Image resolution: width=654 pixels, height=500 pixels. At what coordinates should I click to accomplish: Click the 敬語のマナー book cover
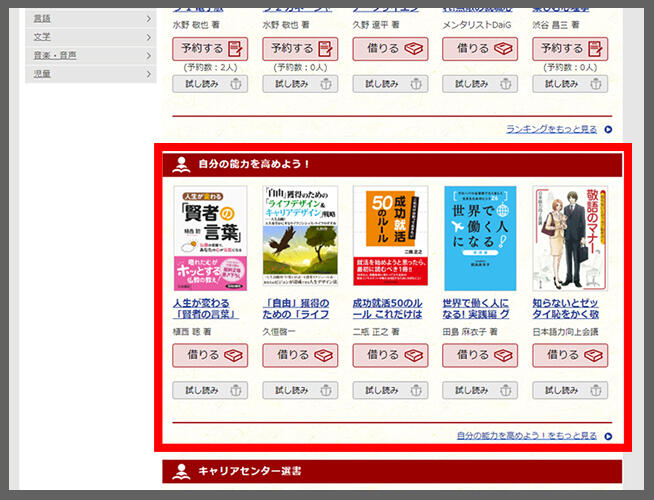[x=569, y=237]
